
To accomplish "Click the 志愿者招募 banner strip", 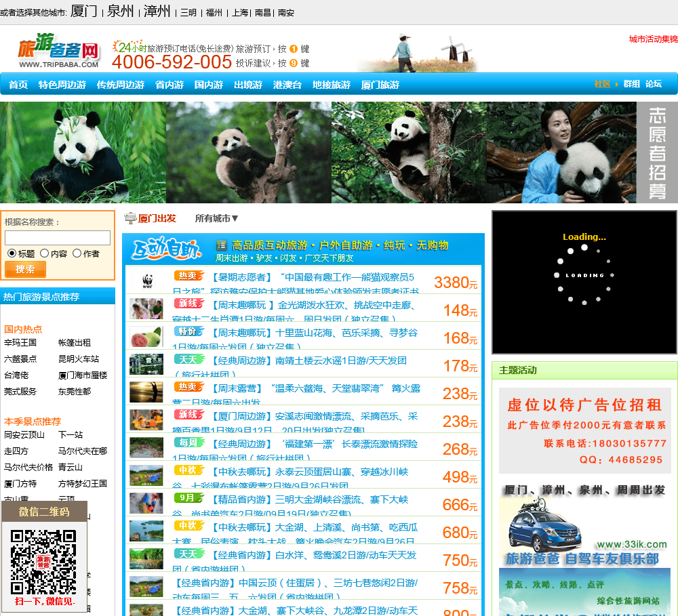I will (657, 152).
